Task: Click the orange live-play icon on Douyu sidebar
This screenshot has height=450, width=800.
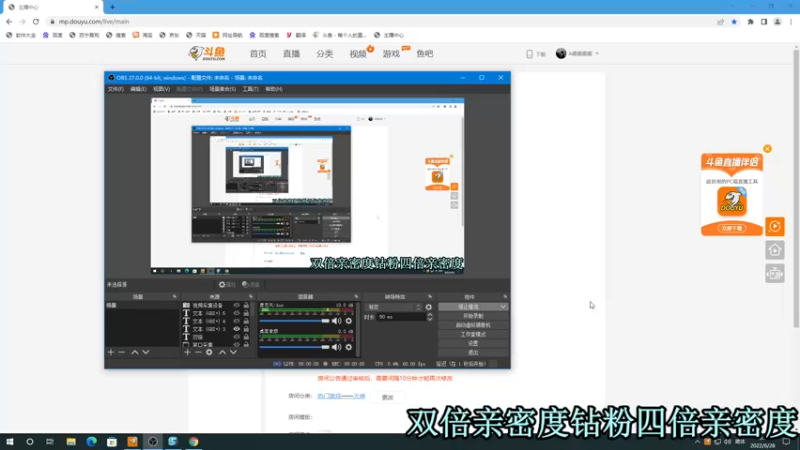Action: pyautogui.click(x=774, y=227)
